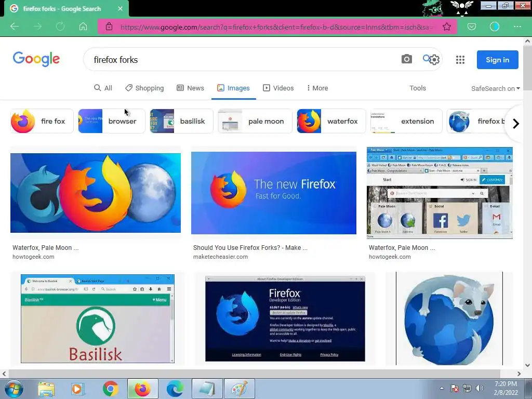Open Windows Media Player taskbar icon
532x399 pixels.
pyautogui.click(x=77, y=389)
